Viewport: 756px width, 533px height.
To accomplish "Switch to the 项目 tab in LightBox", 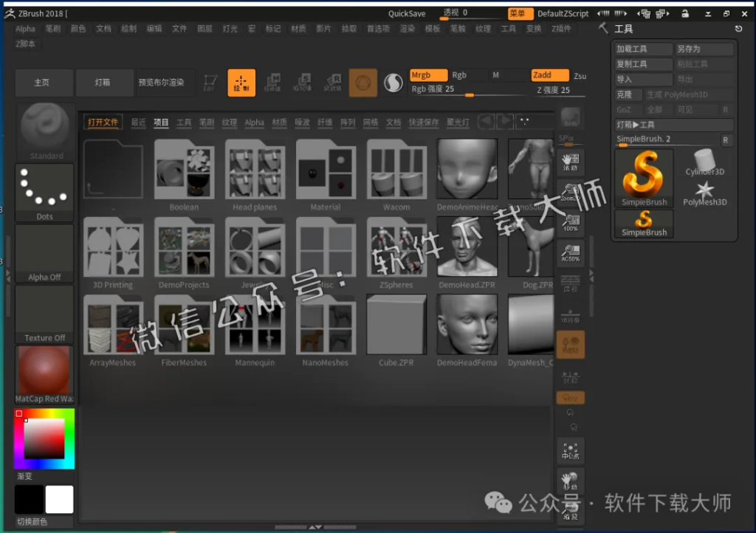I will tap(161, 122).
